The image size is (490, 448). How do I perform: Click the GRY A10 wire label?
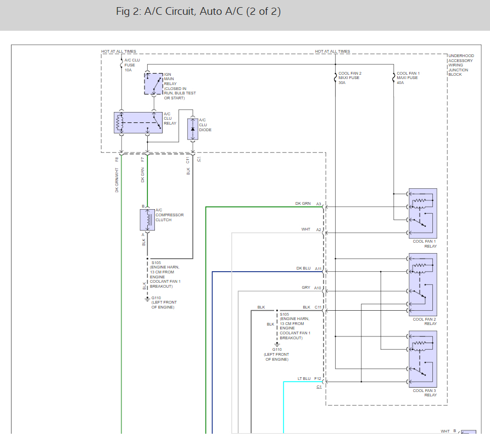pos(306,288)
